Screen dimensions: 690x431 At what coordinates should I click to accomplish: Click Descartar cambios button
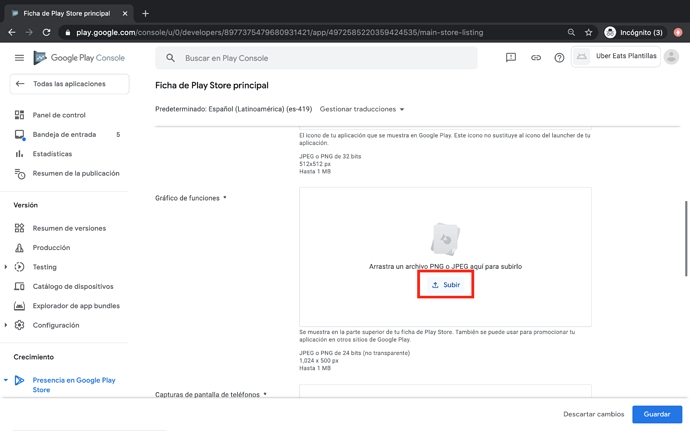(x=593, y=414)
